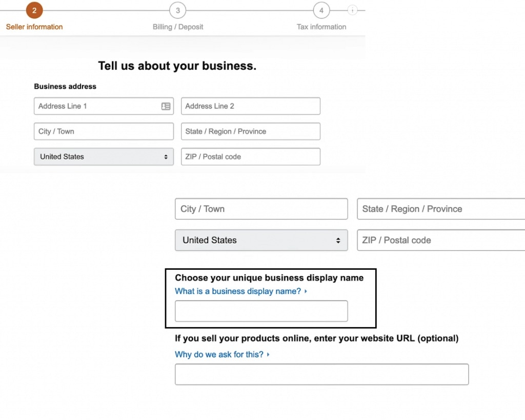Click the State / Region / Province field

250,131
